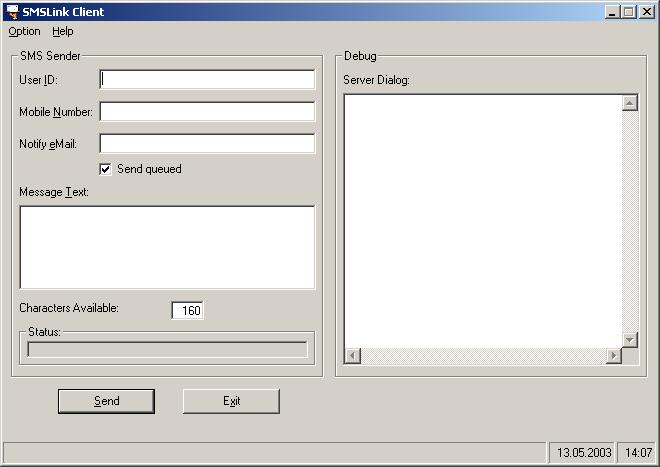Viewport: 660px width, 467px height.
Task: Click the Message Text label
Action: 54,192
